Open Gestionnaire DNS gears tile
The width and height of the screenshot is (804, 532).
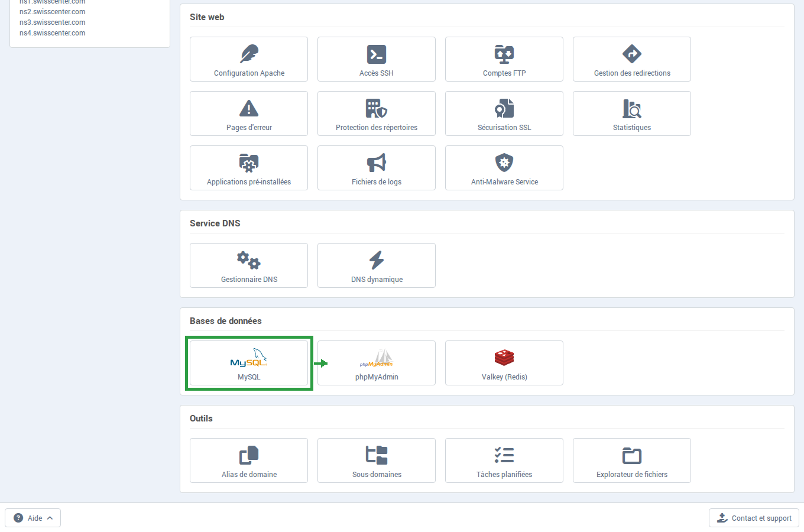point(249,265)
